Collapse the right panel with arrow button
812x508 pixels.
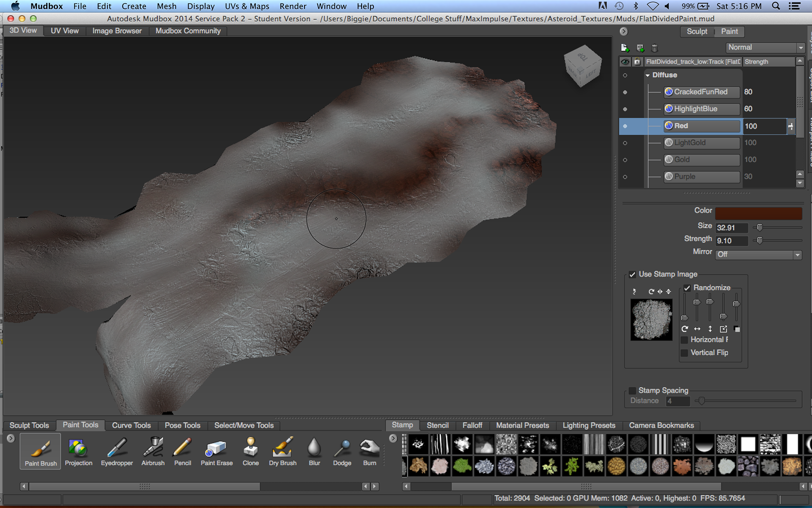(x=624, y=31)
